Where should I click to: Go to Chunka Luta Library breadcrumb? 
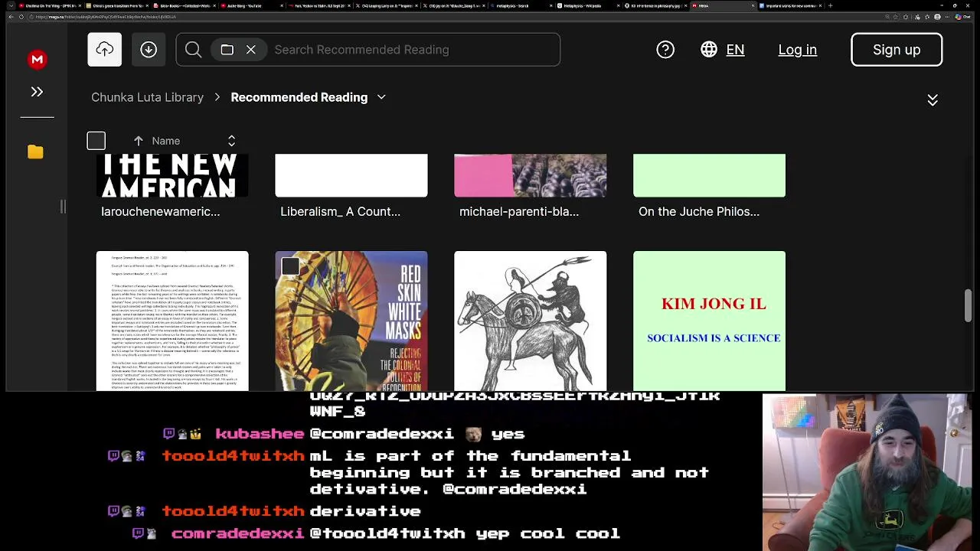[x=147, y=97]
